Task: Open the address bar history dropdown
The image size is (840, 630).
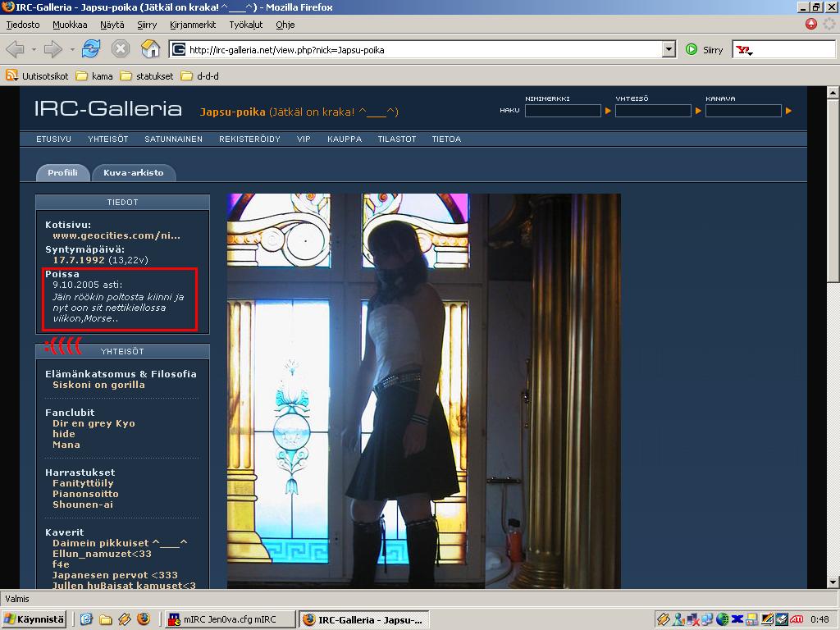Action: click(669, 50)
